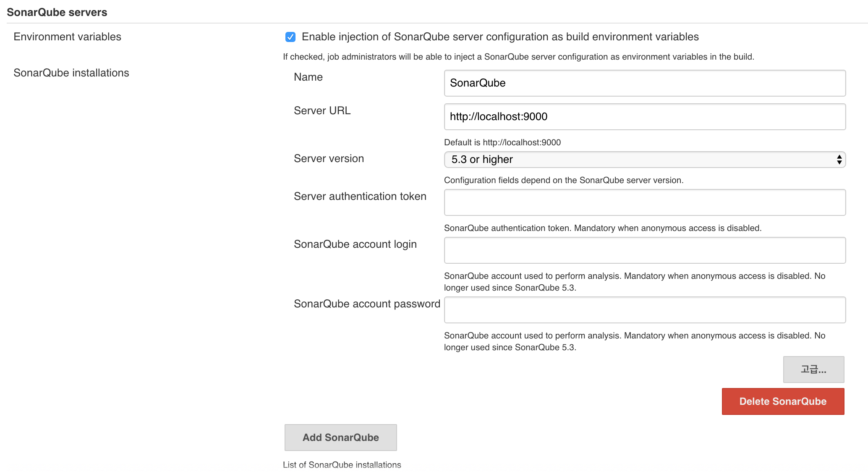Focus the Server URL text field
This screenshot has width=868, height=472.
pyautogui.click(x=644, y=117)
